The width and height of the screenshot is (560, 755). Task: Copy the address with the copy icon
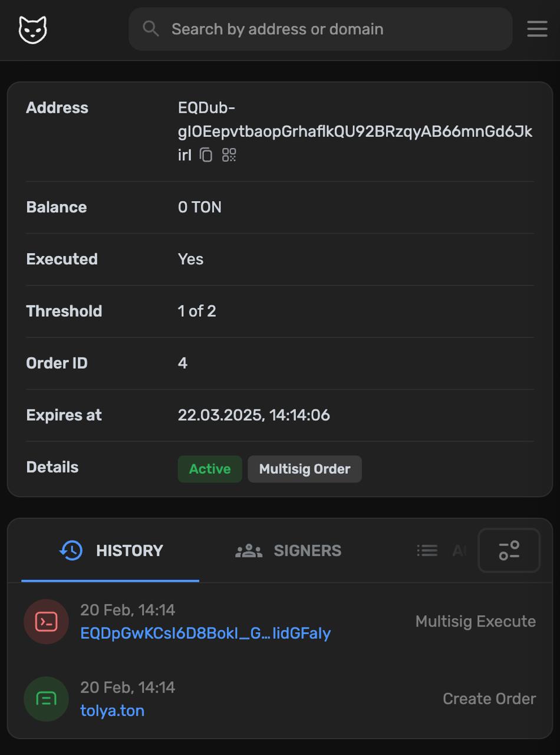coord(205,155)
